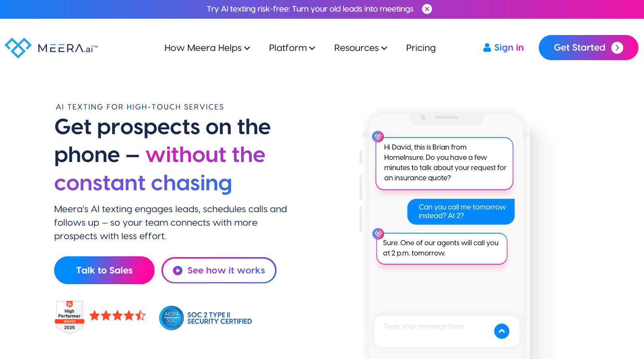Expand the Resources menu chevron
This screenshot has width=644, height=359.
point(384,48)
